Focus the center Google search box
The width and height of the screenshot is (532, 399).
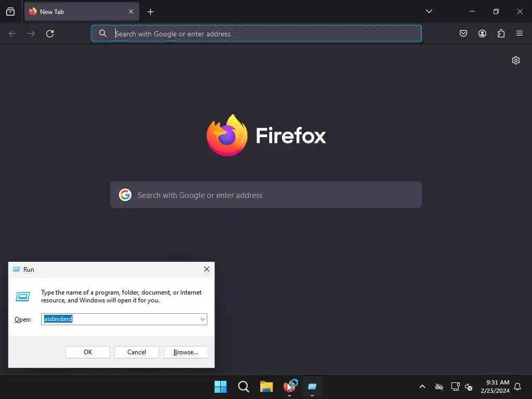point(266,195)
